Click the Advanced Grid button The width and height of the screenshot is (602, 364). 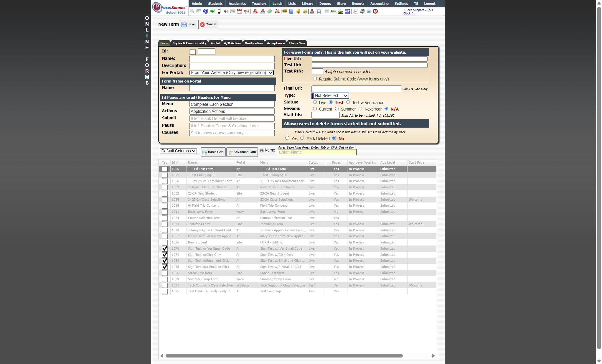pos(242,152)
